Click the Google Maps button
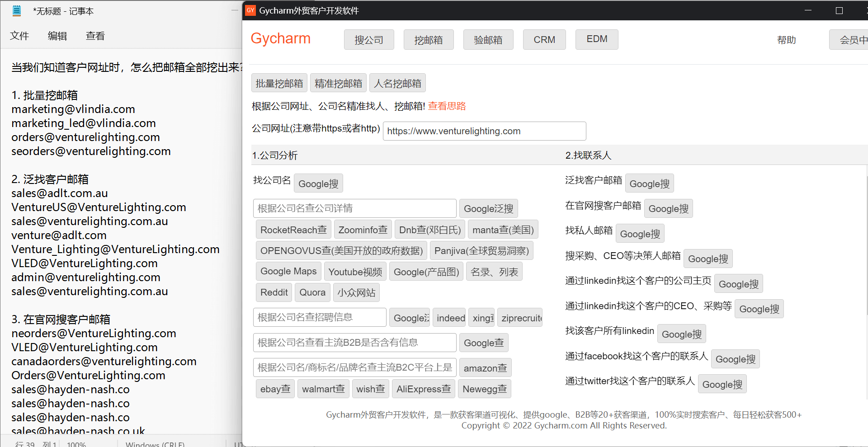 point(288,271)
